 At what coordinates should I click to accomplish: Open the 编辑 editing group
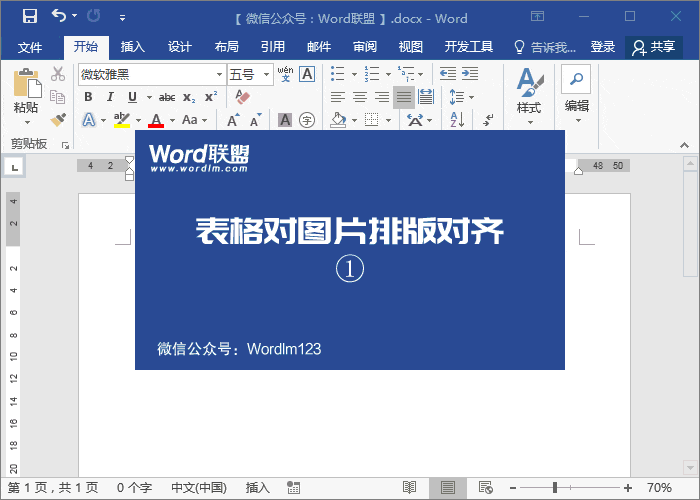tap(577, 95)
